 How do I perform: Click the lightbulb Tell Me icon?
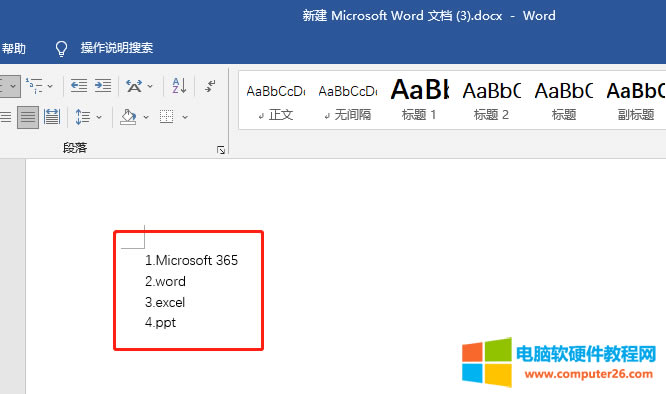pyautogui.click(x=62, y=48)
